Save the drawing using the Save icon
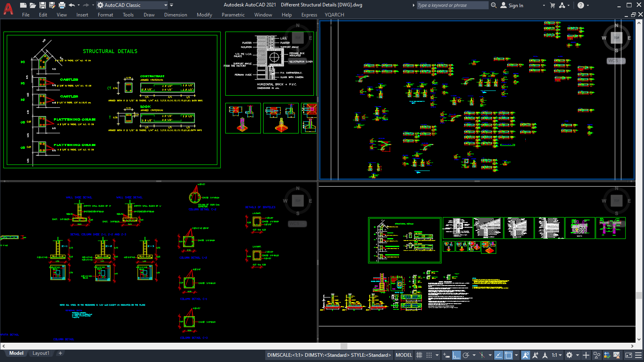This screenshot has height=362, width=644. pos(43,5)
